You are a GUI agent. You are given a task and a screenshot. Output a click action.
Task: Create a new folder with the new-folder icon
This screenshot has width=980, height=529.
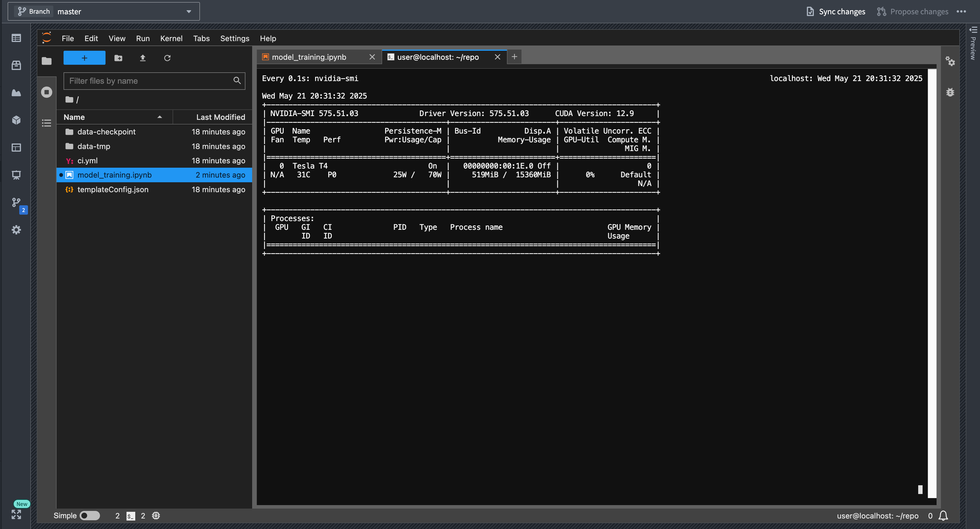point(118,58)
